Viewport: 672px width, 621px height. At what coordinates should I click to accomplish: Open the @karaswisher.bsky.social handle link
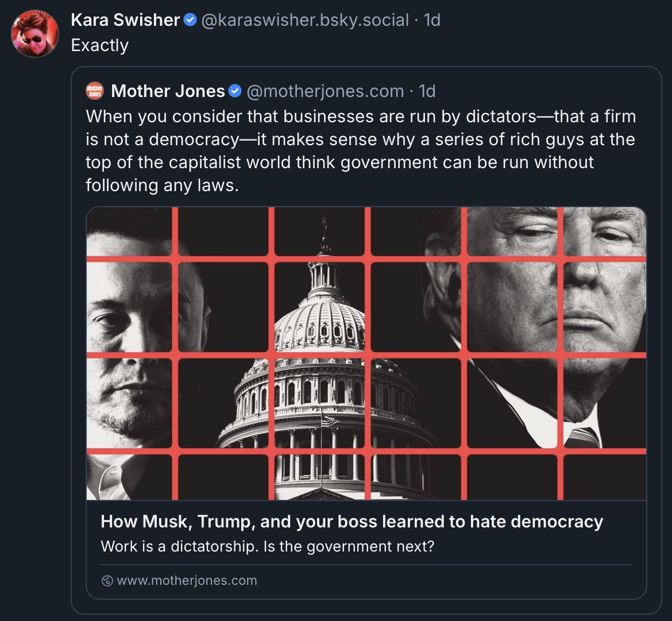(305, 21)
